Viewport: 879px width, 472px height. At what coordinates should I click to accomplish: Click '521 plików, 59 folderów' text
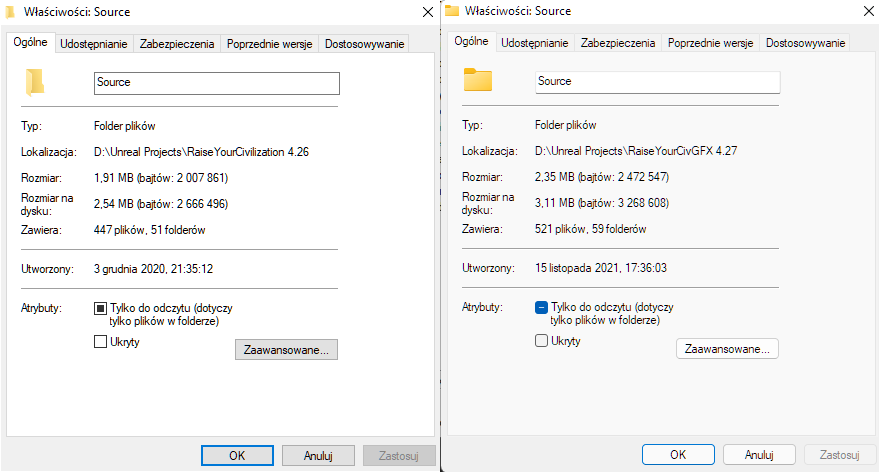[590, 229]
